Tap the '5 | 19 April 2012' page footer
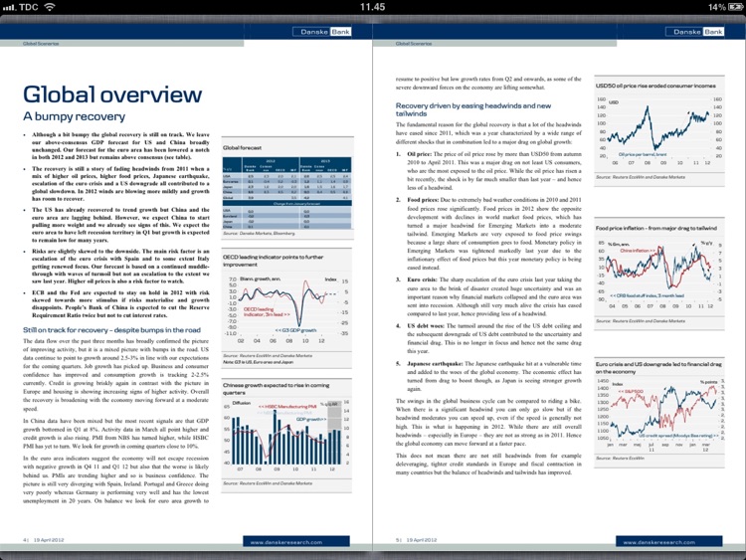The width and height of the screenshot is (746, 560). tap(417, 540)
